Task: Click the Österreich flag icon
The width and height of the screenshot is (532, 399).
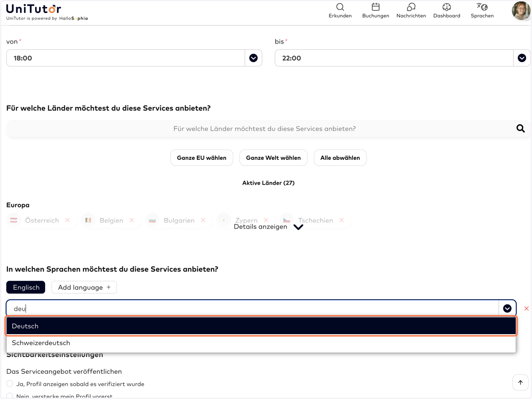Action: (x=14, y=220)
